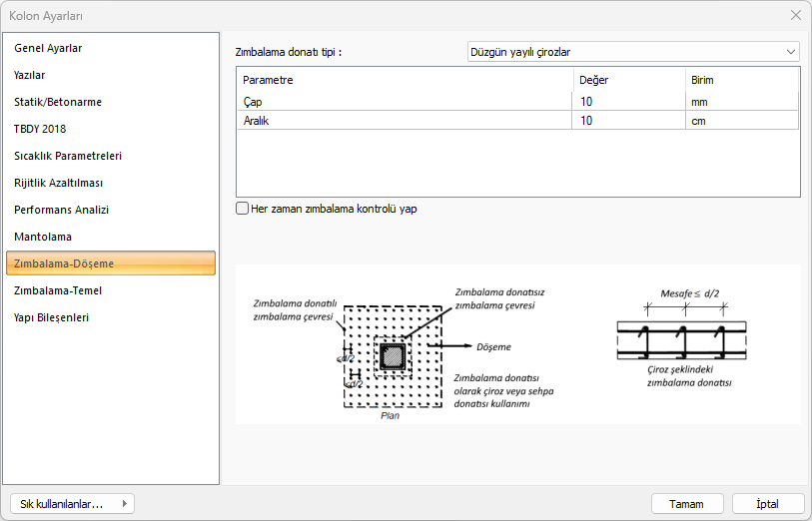Open TBDY 2018 section
Screen dimensions: 812x521
point(40,129)
